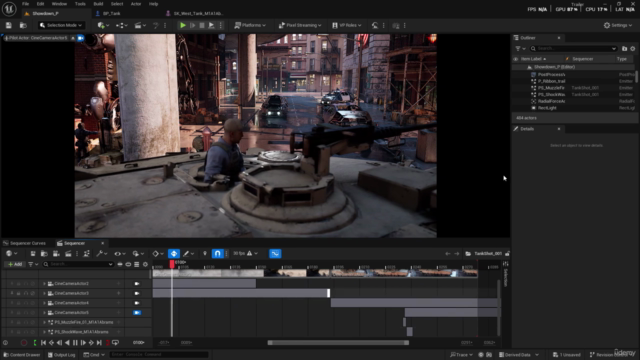
Task: Open the Selection Mode dropdown
Action: (61, 25)
